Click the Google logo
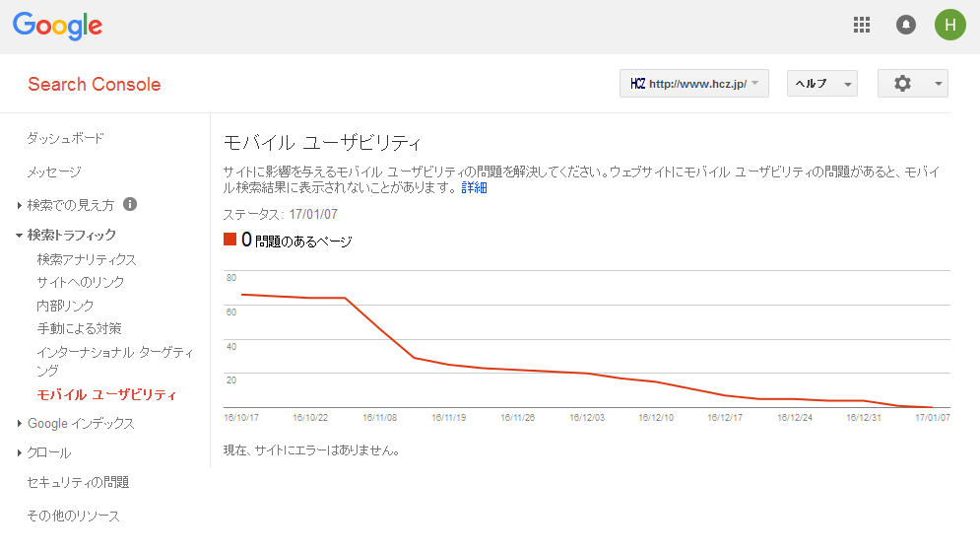Viewport: 980px width, 552px height. (x=57, y=26)
